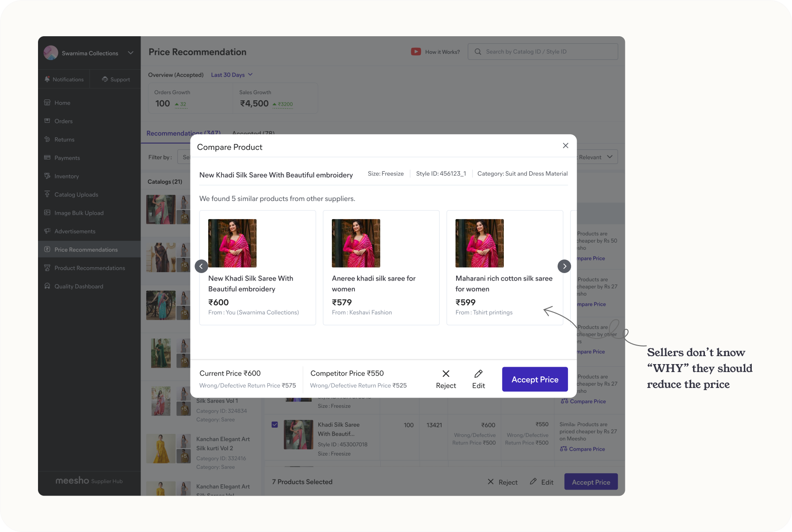This screenshot has height=532, width=792.
Task: Open Product Recommendations from the sidebar
Action: [89, 268]
